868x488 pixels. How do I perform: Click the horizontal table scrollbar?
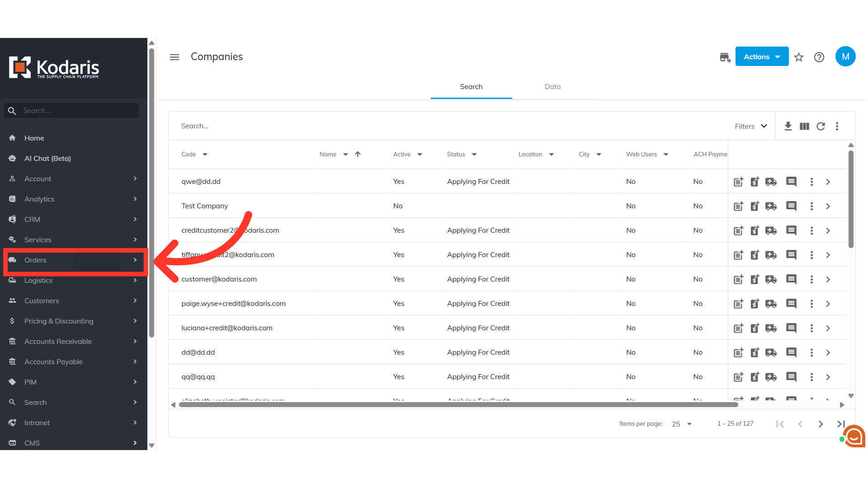coord(458,405)
